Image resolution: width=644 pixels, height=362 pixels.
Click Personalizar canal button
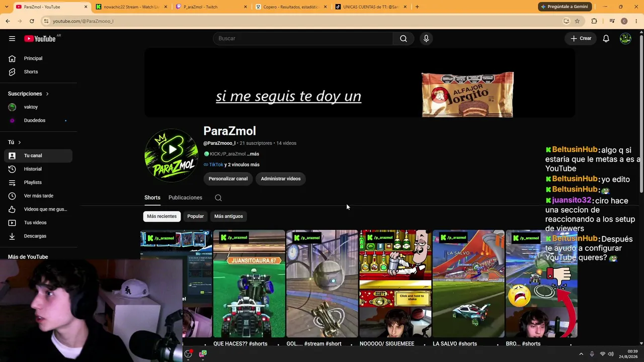[x=228, y=178]
